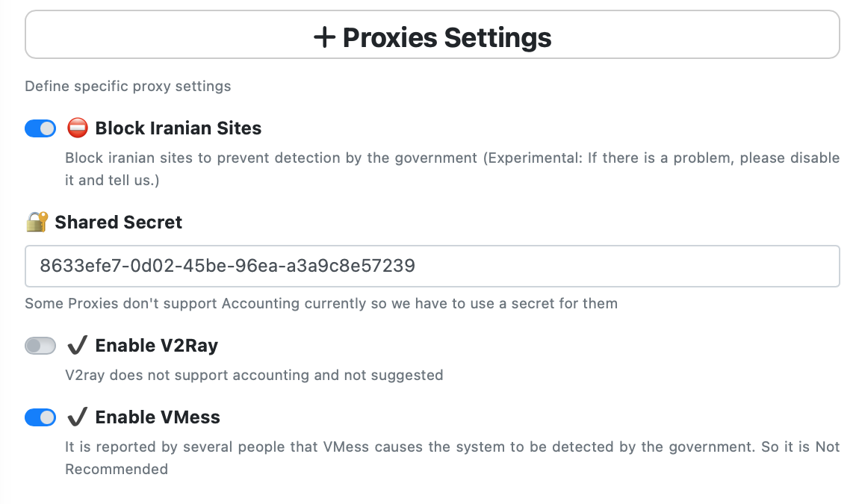Enable the V2Ray toggle switch
The width and height of the screenshot is (859, 504).
(x=40, y=346)
